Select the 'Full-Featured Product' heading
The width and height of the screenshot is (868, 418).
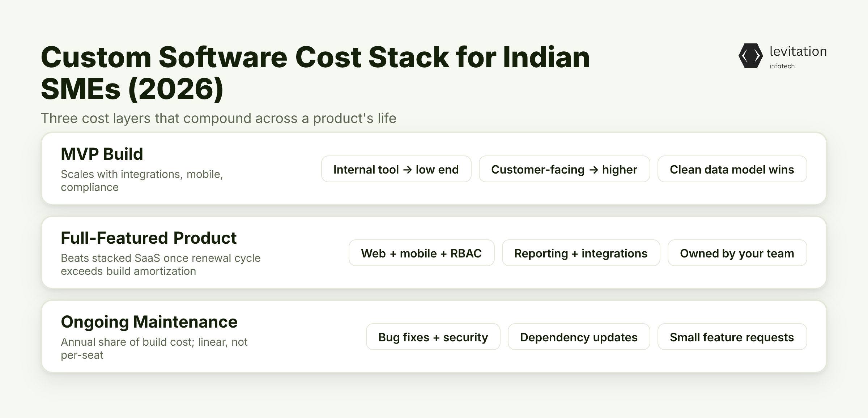coord(149,238)
